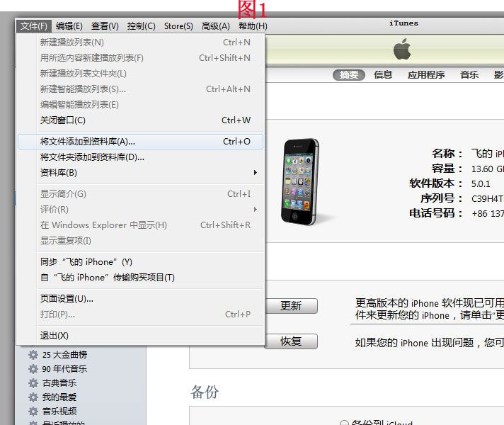The height and width of the screenshot is (425, 504).
Task: Open 音乐视频 smart playlist
Action: (x=59, y=411)
